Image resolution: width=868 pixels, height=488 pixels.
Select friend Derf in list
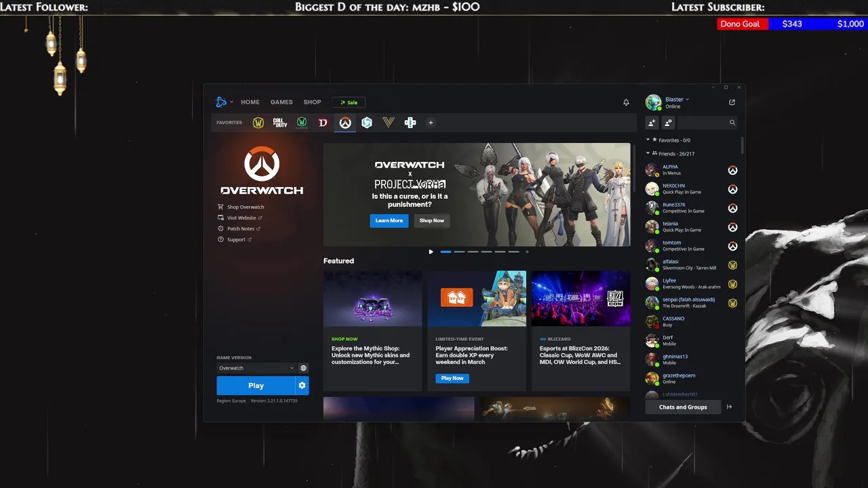692,341
